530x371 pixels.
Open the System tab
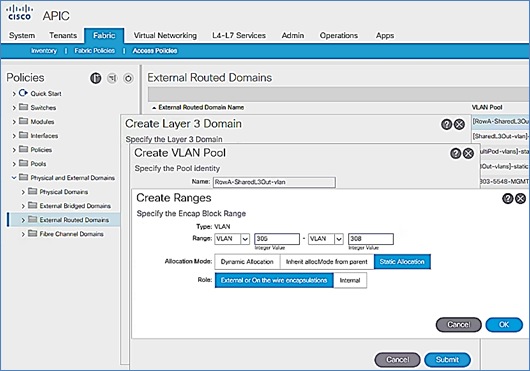click(22, 35)
